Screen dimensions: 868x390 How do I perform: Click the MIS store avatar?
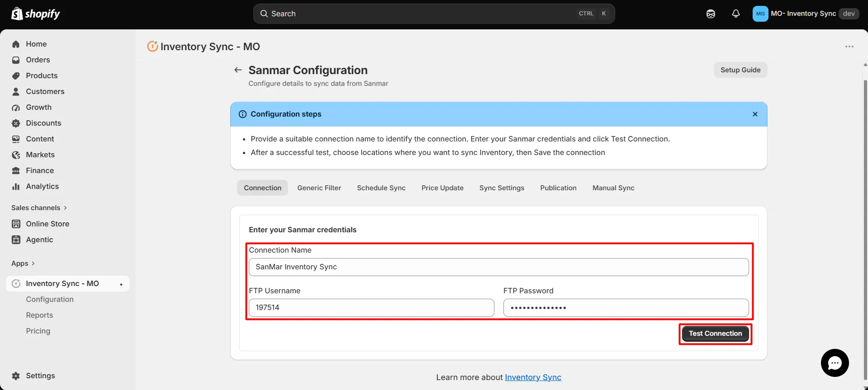760,14
